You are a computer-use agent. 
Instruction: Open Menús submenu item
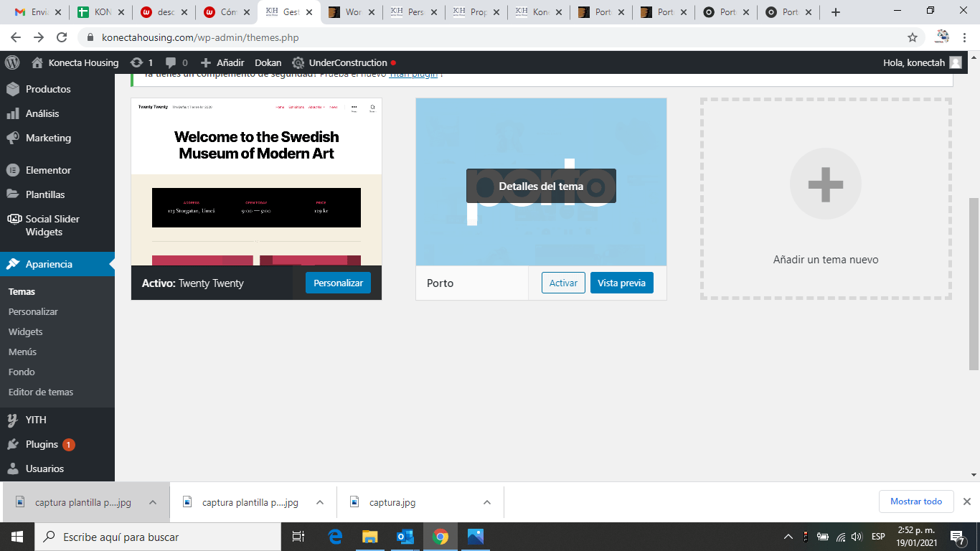(x=22, y=352)
